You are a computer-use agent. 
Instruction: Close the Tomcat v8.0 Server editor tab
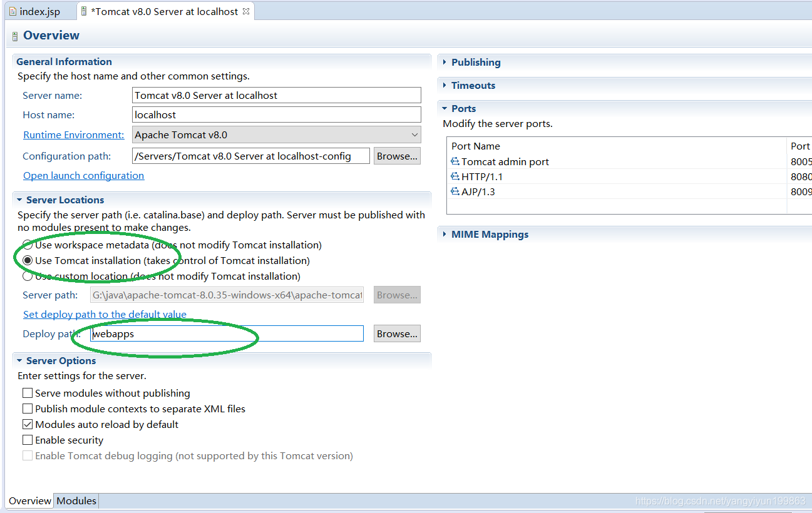point(246,11)
